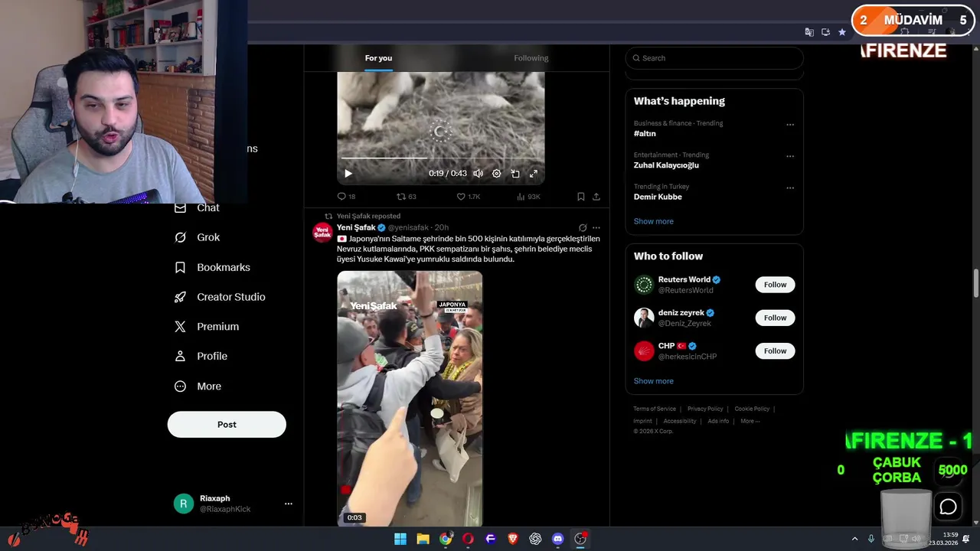View analytics showing 93K views
This screenshot has height=551, width=980.
point(528,197)
